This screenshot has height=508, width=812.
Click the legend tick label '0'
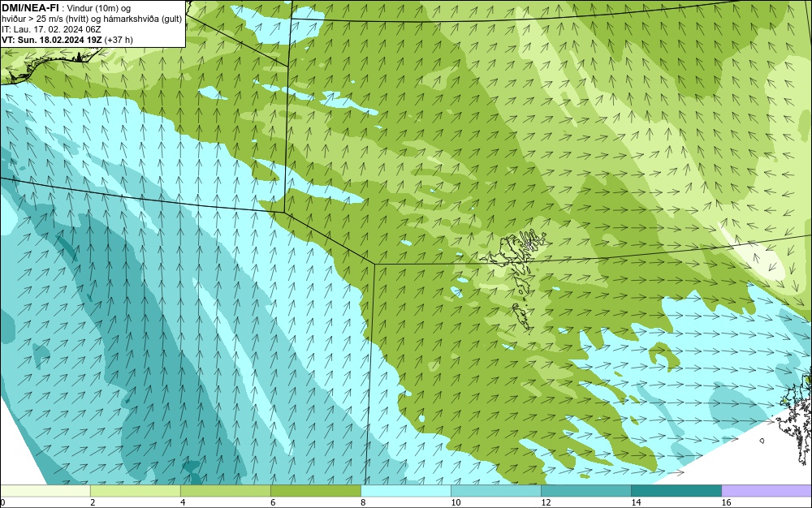point(2,502)
